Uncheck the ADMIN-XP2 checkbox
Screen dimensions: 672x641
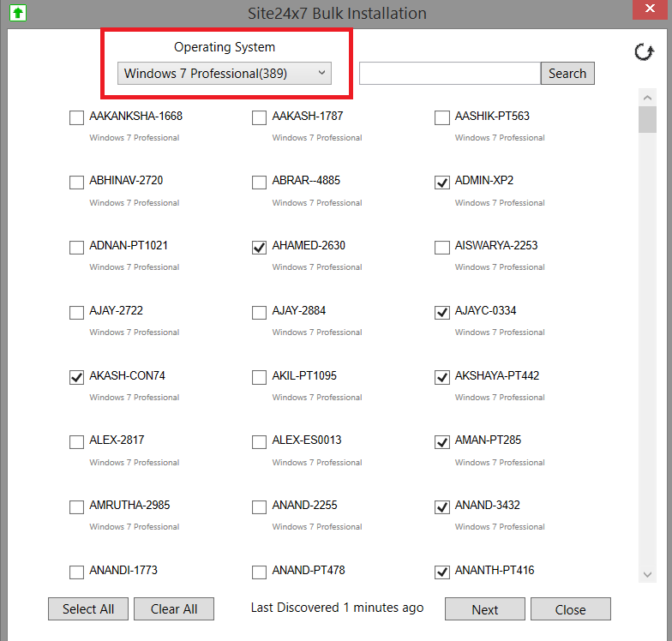pos(442,183)
